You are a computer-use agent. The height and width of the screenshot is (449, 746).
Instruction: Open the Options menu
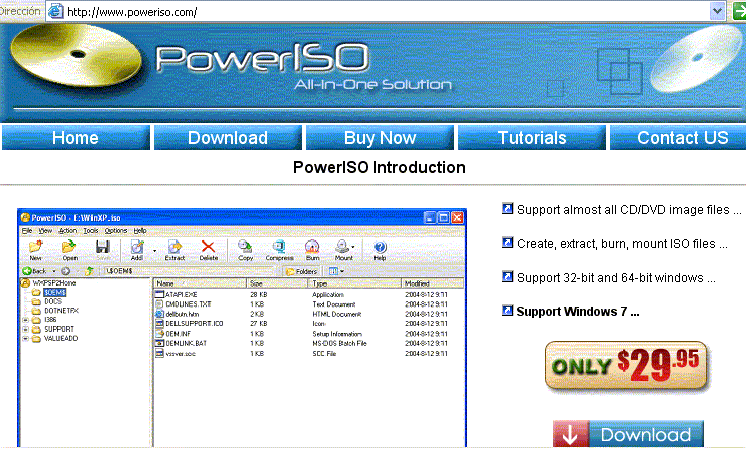coord(116,231)
